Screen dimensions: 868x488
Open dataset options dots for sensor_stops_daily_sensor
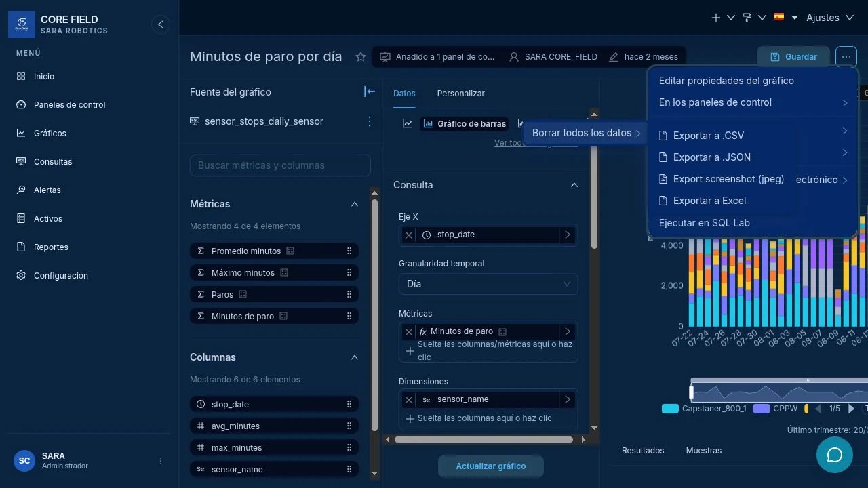(x=370, y=121)
